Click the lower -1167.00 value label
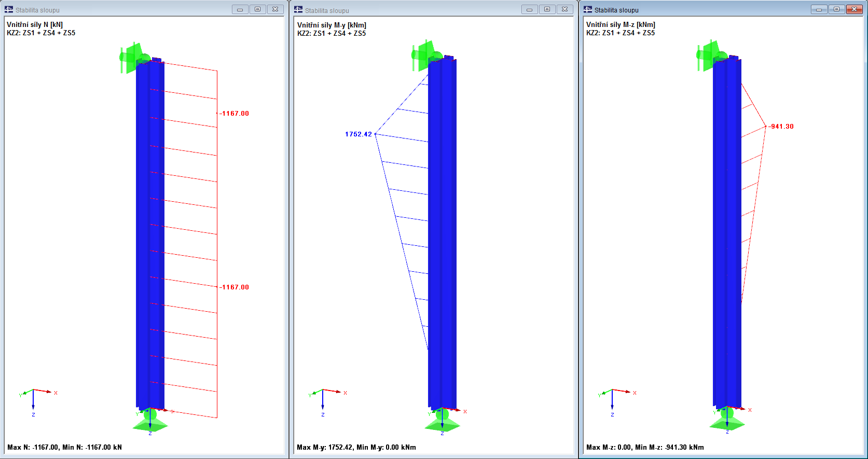This screenshot has height=459, width=868. (x=235, y=287)
